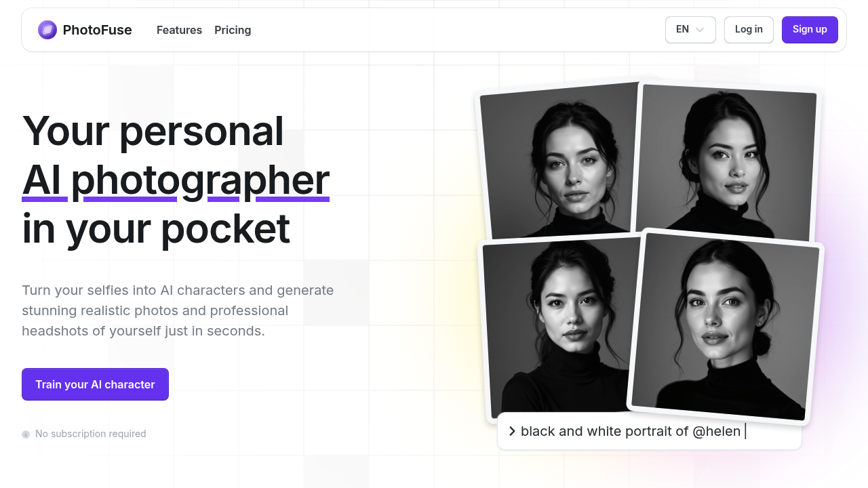Click the PhotoFuse logo icon
The width and height of the screenshot is (868, 488).
(x=47, y=30)
